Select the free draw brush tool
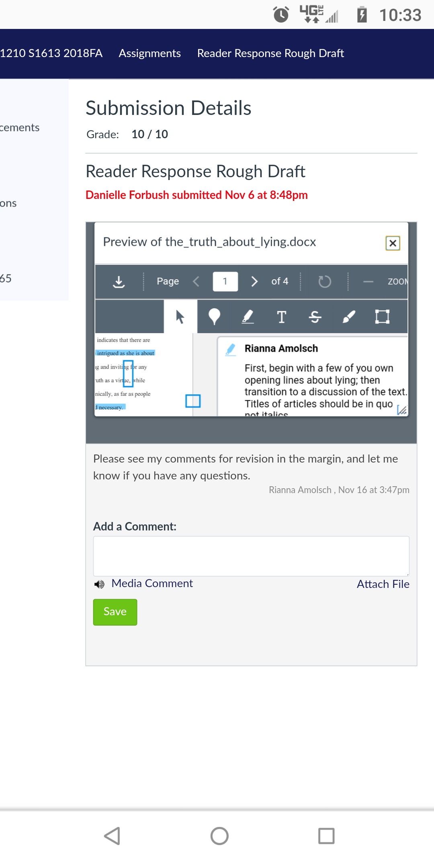The image size is (434, 868). click(x=349, y=317)
